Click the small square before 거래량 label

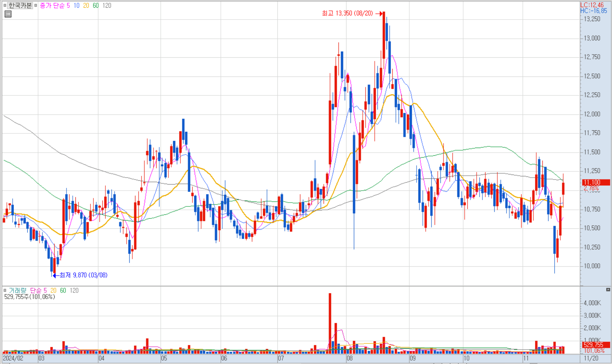coord(5,291)
